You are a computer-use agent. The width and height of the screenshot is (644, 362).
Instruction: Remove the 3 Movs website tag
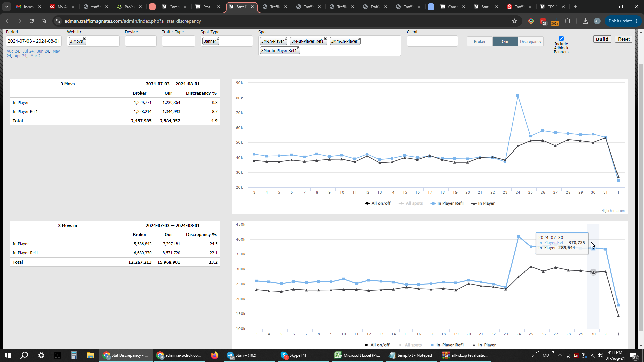tap(85, 39)
